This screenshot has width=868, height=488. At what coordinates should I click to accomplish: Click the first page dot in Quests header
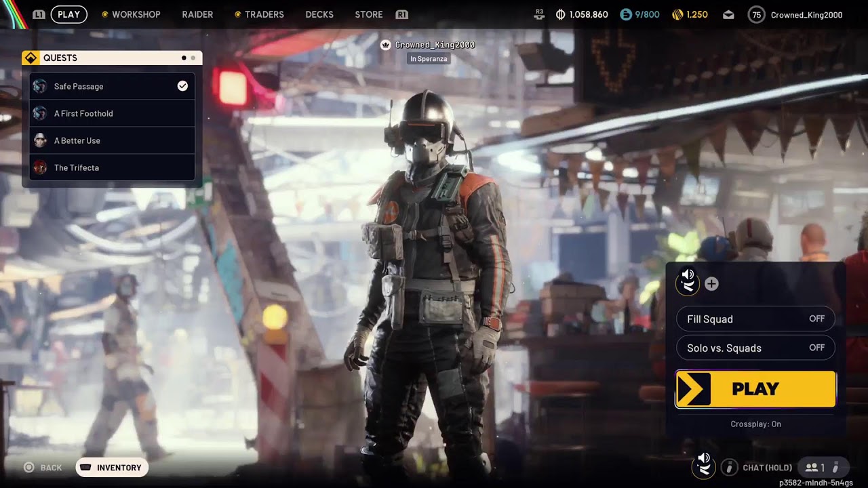(x=184, y=58)
